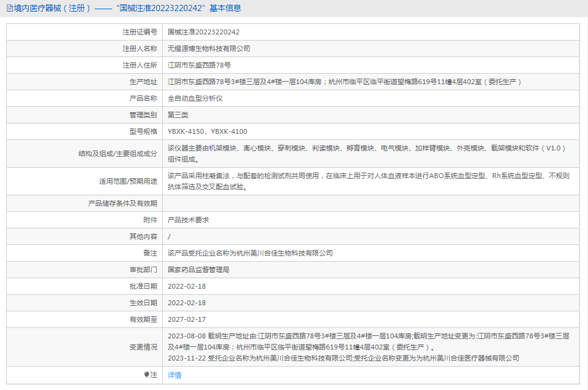This screenshot has width=588, height=390.
Task: Click the 生产地址 row label
Action: pyautogui.click(x=143, y=82)
